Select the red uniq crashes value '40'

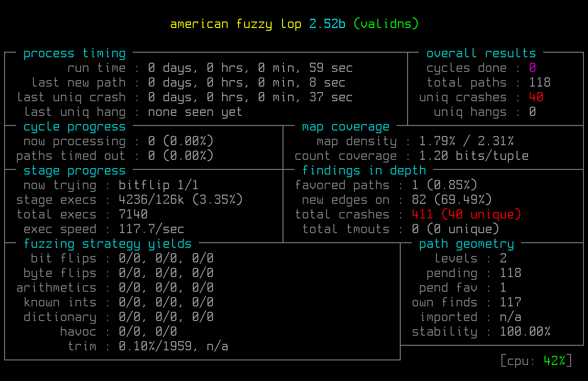tap(536, 98)
